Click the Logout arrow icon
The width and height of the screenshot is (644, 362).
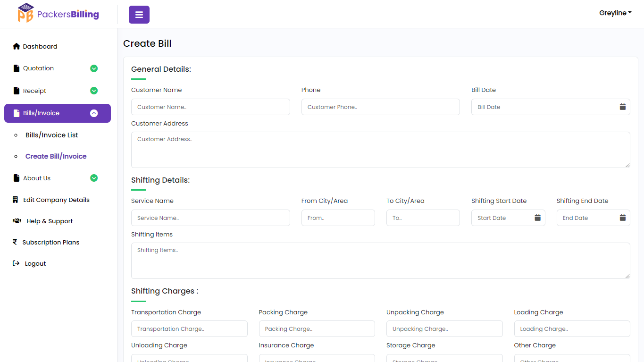[x=16, y=263]
